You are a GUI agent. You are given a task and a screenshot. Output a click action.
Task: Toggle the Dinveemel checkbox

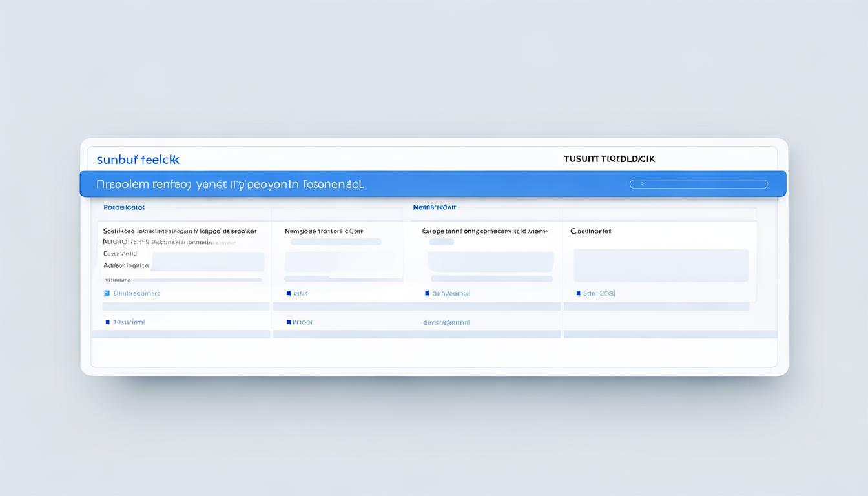point(427,293)
